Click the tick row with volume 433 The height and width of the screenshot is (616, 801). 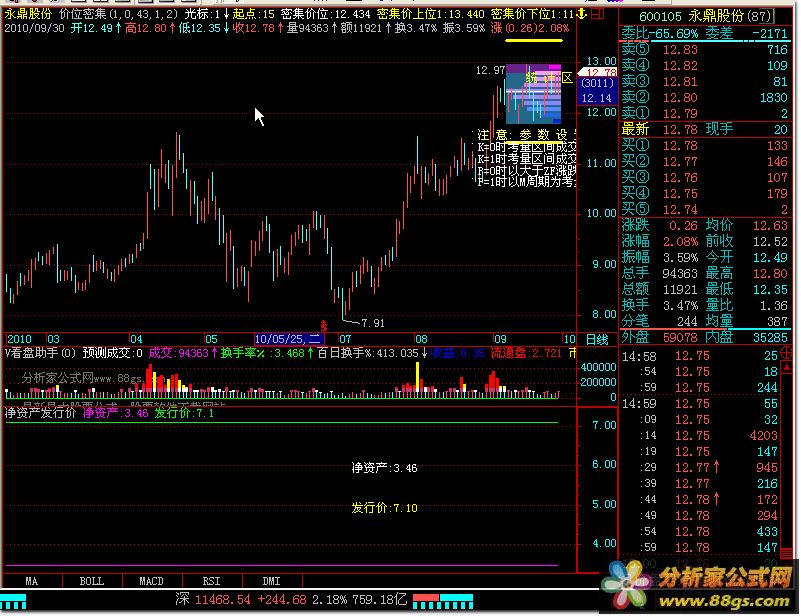point(699,531)
